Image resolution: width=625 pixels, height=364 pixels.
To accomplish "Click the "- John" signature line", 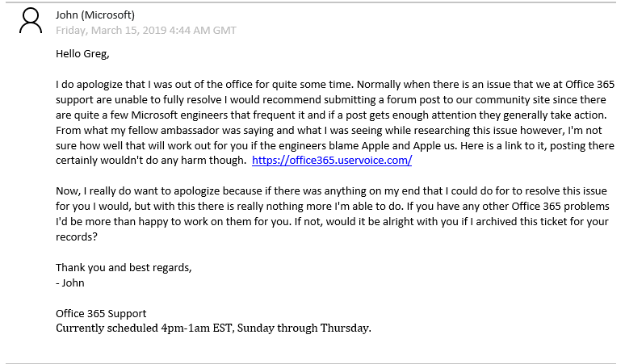I will click(70, 282).
